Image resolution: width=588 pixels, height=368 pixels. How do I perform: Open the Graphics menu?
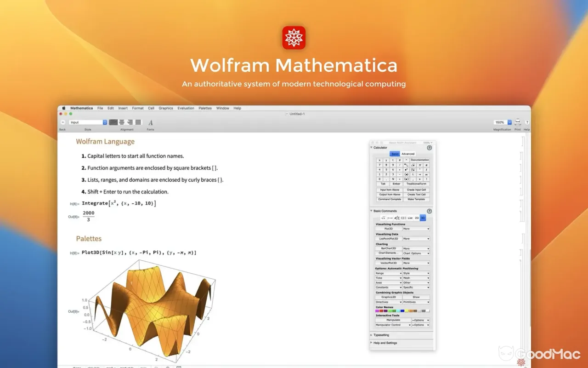click(x=166, y=108)
